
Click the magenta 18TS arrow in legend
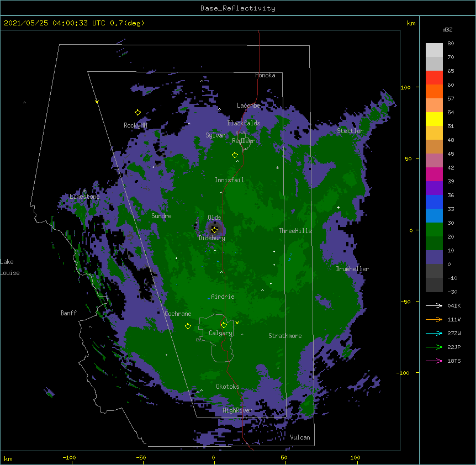click(434, 361)
